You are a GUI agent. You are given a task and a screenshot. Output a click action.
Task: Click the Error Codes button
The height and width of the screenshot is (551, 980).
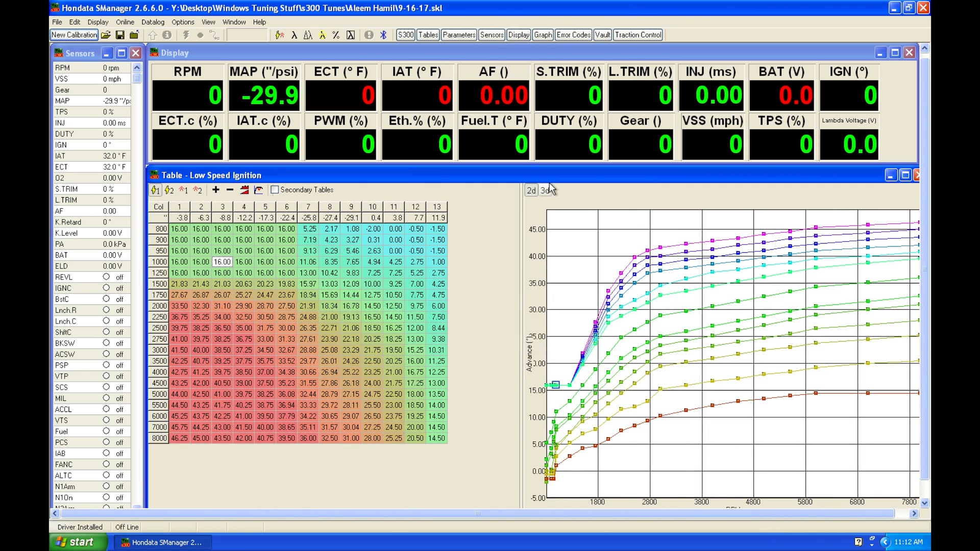(x=573, y=35)
